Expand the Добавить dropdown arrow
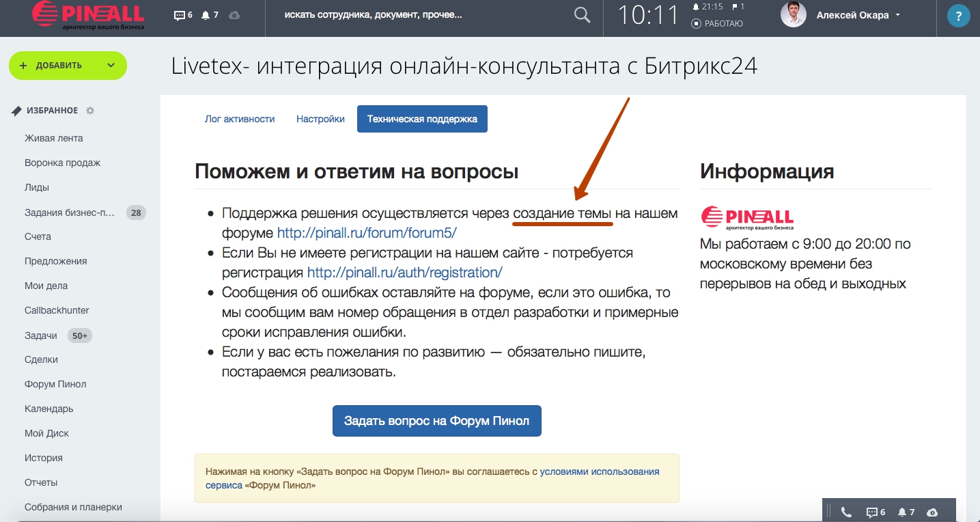The height and width of the screenshot is (522, 980). (111, 66)
